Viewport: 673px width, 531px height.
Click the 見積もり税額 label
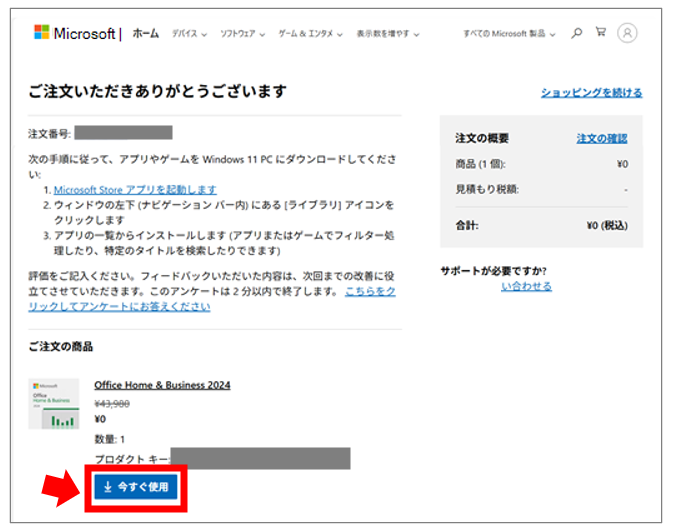487,189
